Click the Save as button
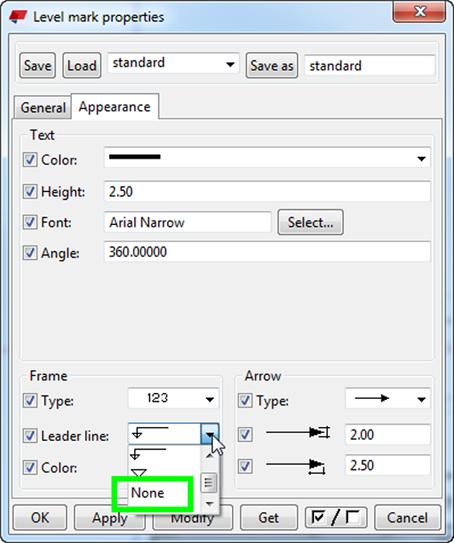 coord(271,65)
